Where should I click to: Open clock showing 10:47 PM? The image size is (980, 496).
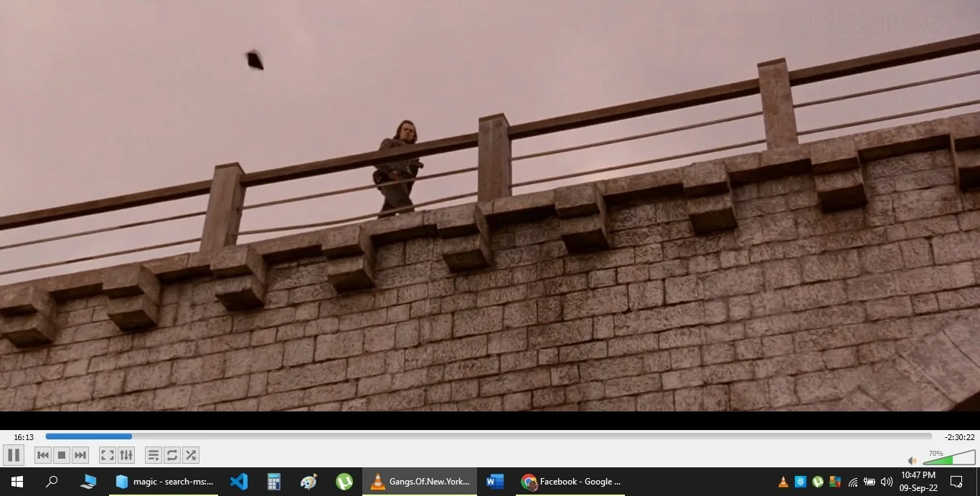pyautogui.click(x=918, y=482)
